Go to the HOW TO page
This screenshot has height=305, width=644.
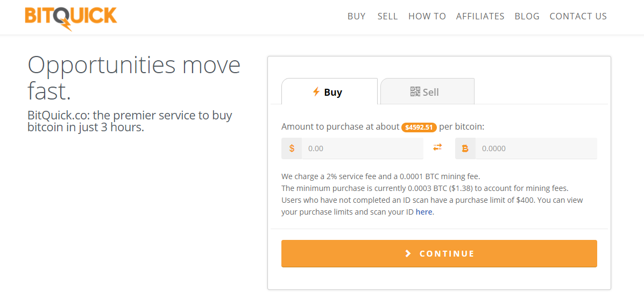(427, 16)
